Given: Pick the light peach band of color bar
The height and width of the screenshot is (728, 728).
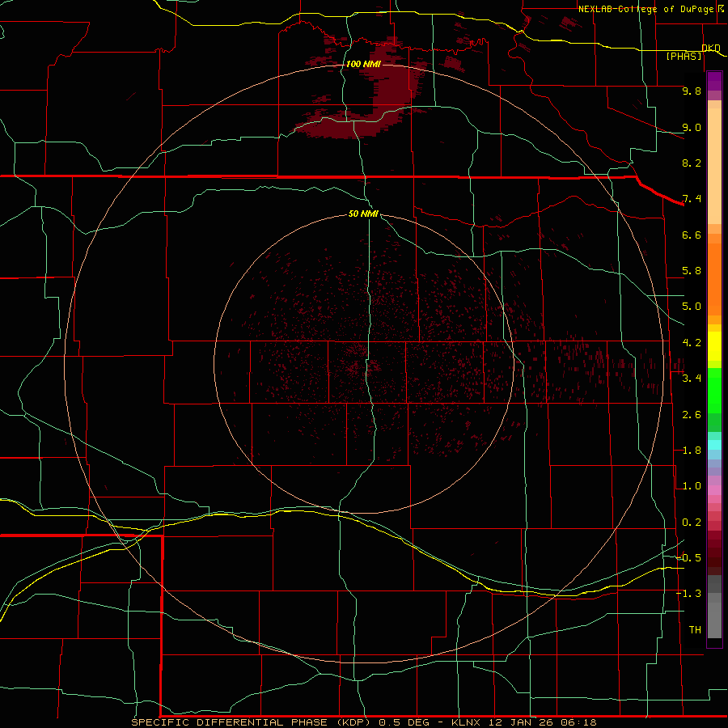Looking at the screenshot, I should [714, 166].
